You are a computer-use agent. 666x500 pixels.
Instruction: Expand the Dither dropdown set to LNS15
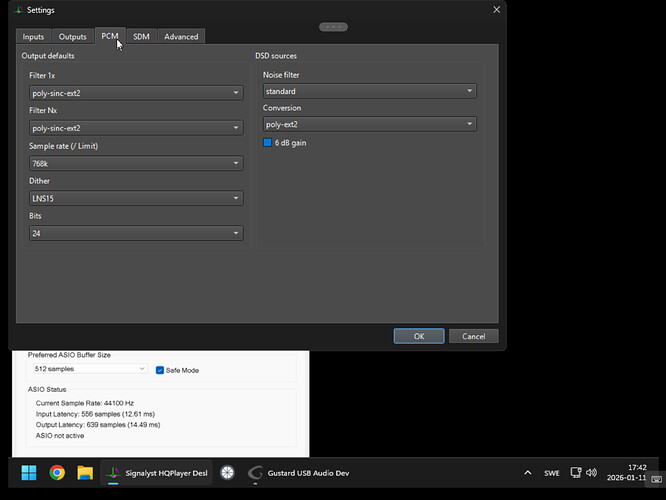[136, 198]
